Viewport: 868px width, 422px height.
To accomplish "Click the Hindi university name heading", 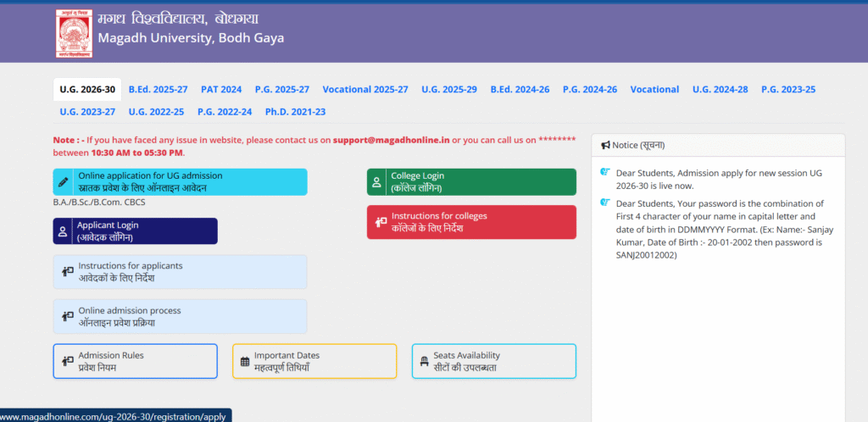I will 178,19.
